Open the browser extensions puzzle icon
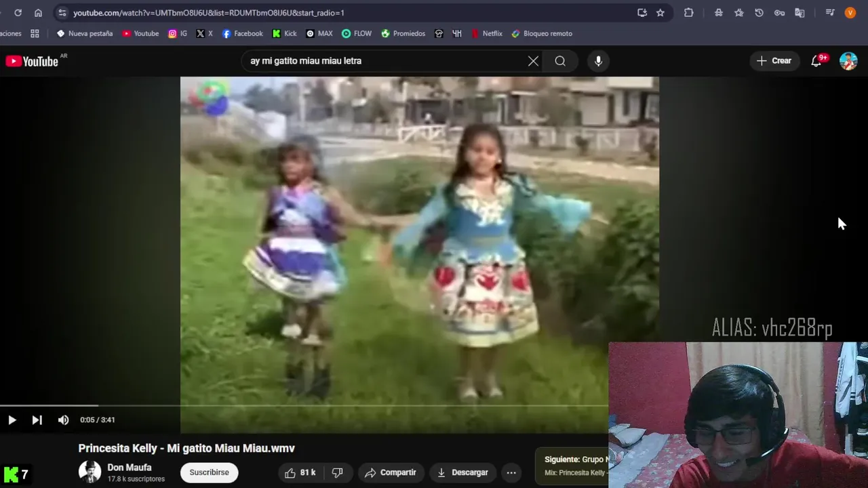Viewport: 868px width, 488px height. (688, 13)
